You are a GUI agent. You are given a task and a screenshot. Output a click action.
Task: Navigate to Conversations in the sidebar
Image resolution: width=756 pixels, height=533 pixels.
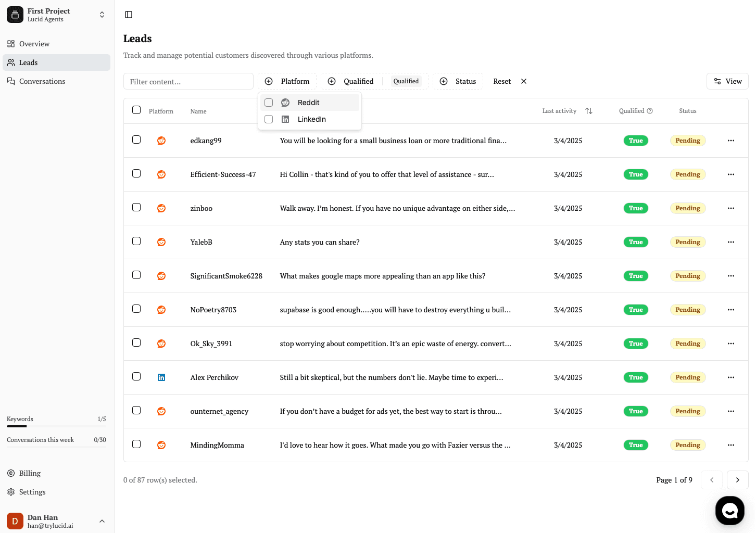click(42, 81)
